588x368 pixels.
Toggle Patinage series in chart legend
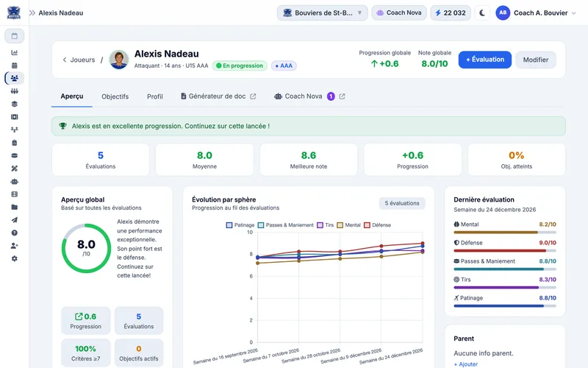coord(240,225)
